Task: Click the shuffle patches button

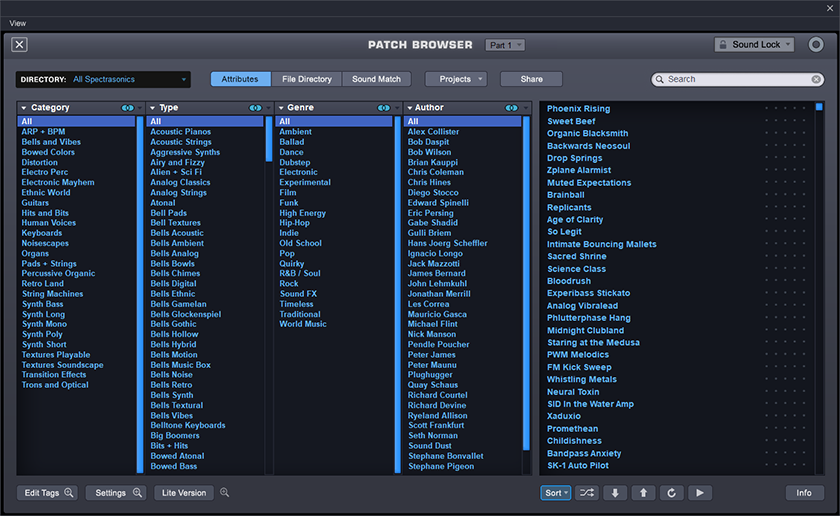Action: click(587, 492)
